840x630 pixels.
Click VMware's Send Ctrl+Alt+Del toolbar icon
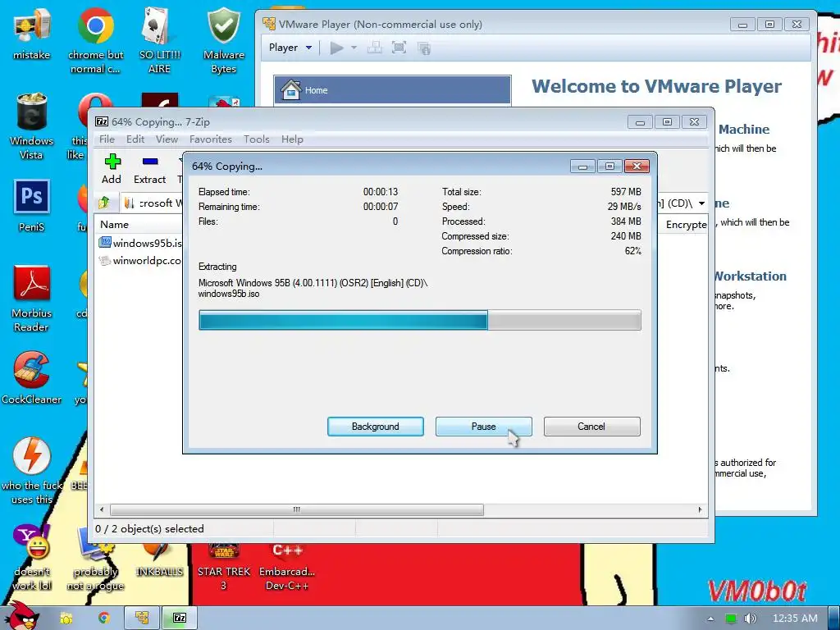[374, 48]
